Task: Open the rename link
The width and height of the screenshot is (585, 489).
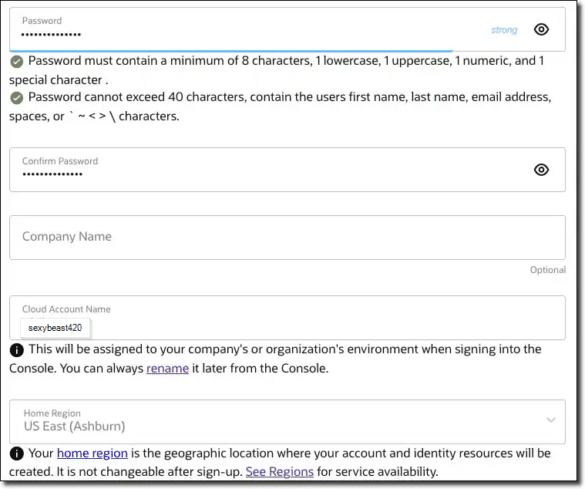Action: point(167,369)
